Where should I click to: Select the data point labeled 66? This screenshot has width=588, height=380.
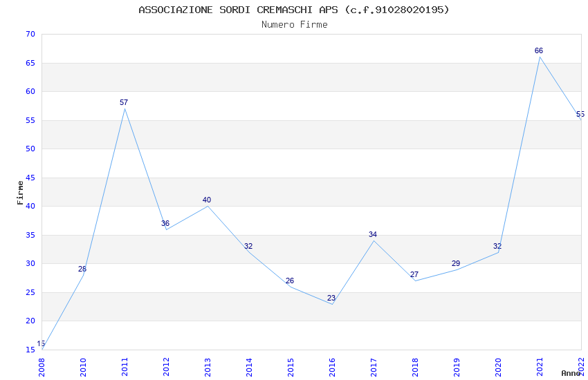click(x=540, y=57)
